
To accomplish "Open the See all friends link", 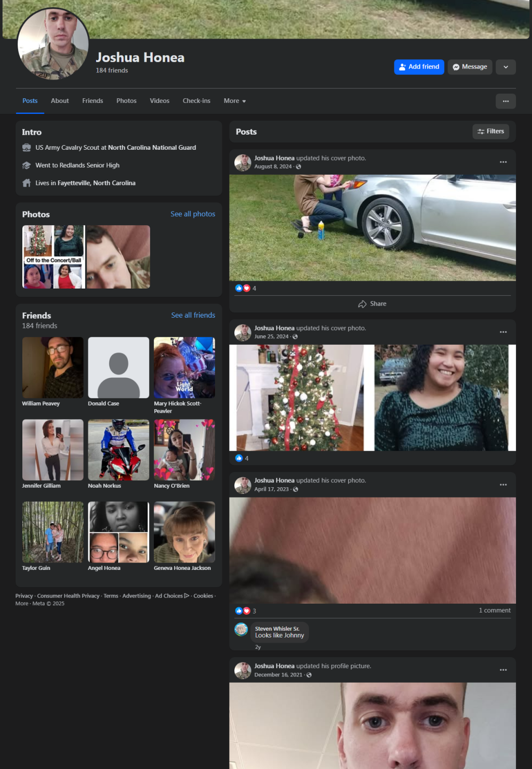I will click(x=193, y=316).
